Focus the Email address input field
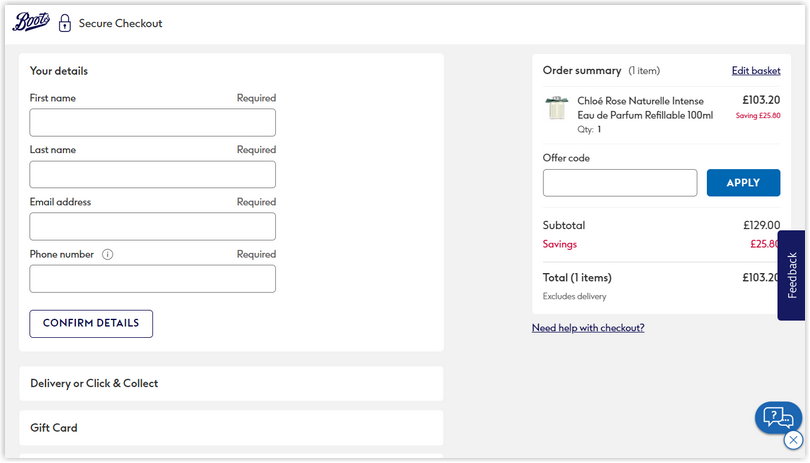This screenshot has width=810, height=463. [152, 226]
